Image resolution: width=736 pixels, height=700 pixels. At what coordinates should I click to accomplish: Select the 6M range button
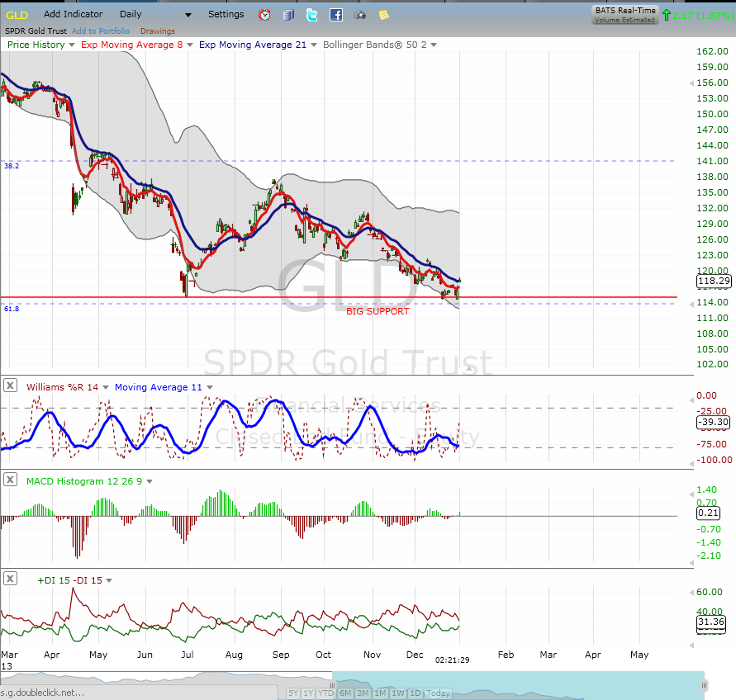pyautogui.click(x=345, y=693)
